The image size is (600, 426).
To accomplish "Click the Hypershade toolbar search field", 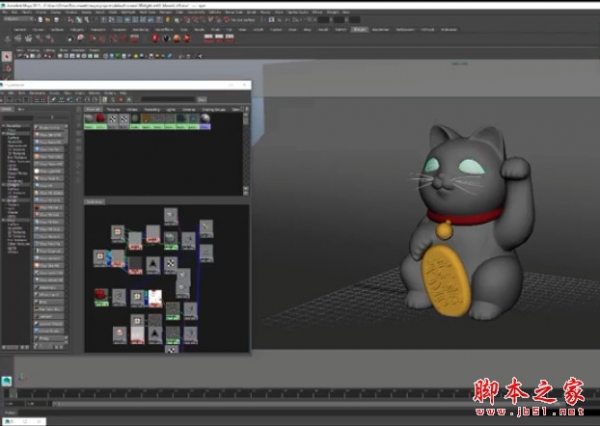I will 168,100.
